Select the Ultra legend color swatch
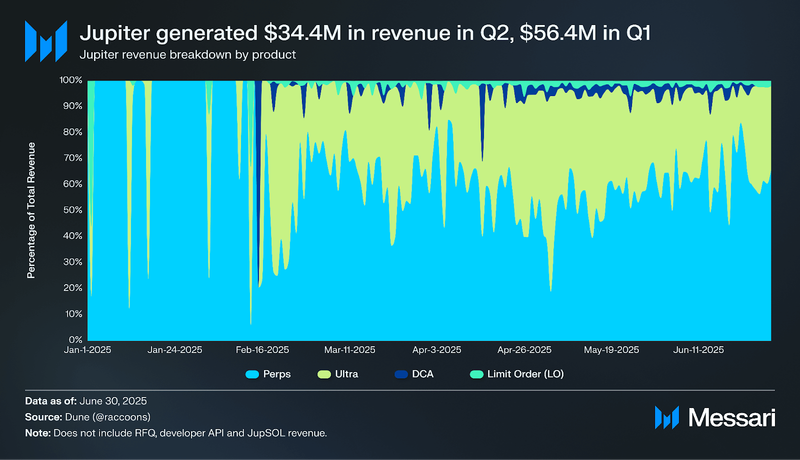Viewport: 800px width, 460px height. (x=324, y=374)
